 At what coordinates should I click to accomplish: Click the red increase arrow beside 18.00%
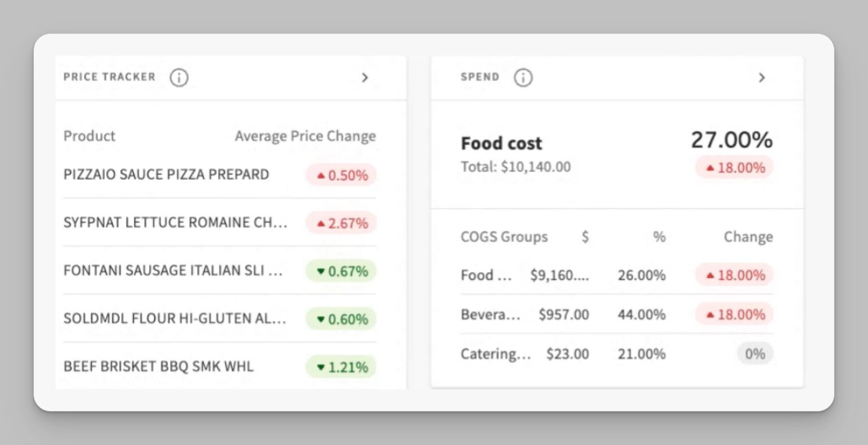point(710,167)
